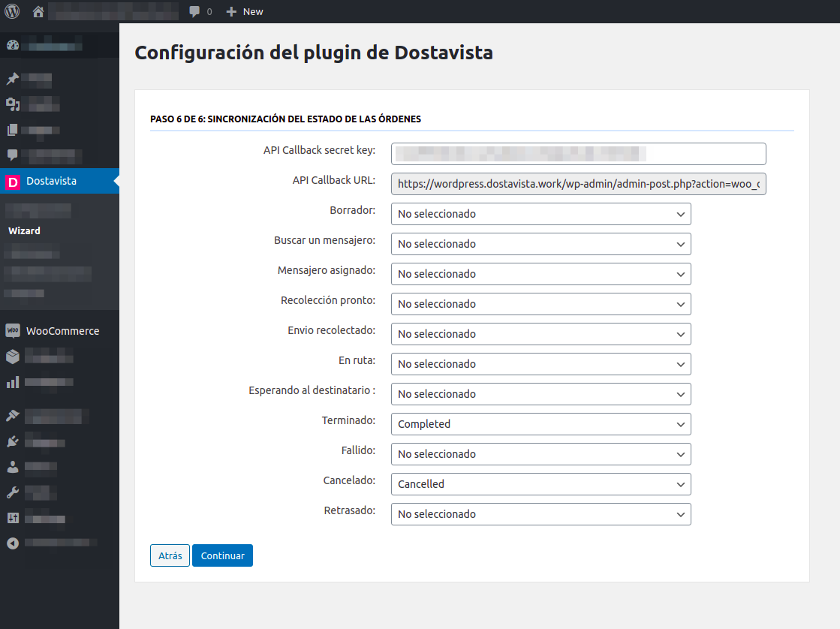This screenshot has height=629, width=840.
Task: Expand the Retrasado status dropdown
Action: tap(541, 514)
